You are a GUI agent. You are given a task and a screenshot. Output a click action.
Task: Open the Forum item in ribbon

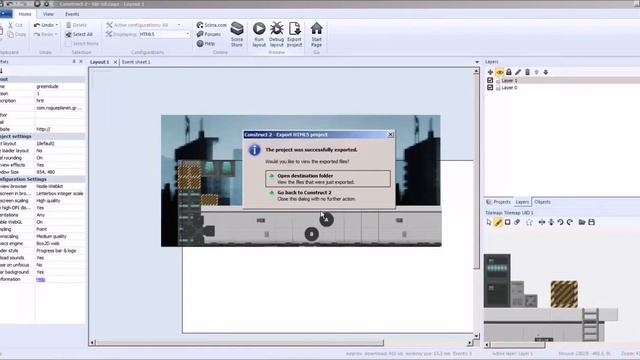click(209, 34)
